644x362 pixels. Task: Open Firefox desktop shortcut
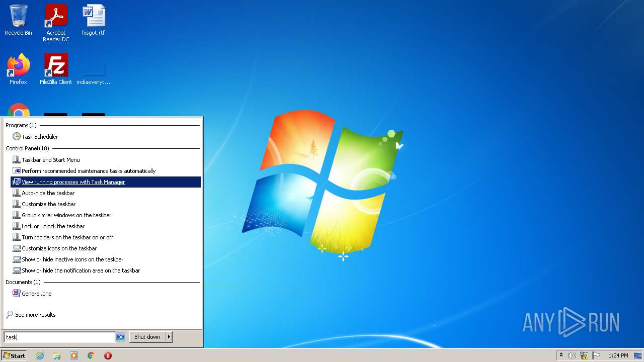tap(18, 69)
